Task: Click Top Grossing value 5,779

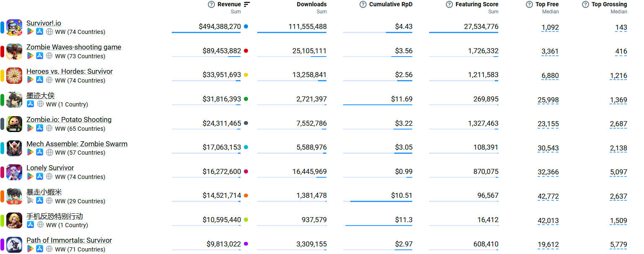Action: tap(618, 245)
